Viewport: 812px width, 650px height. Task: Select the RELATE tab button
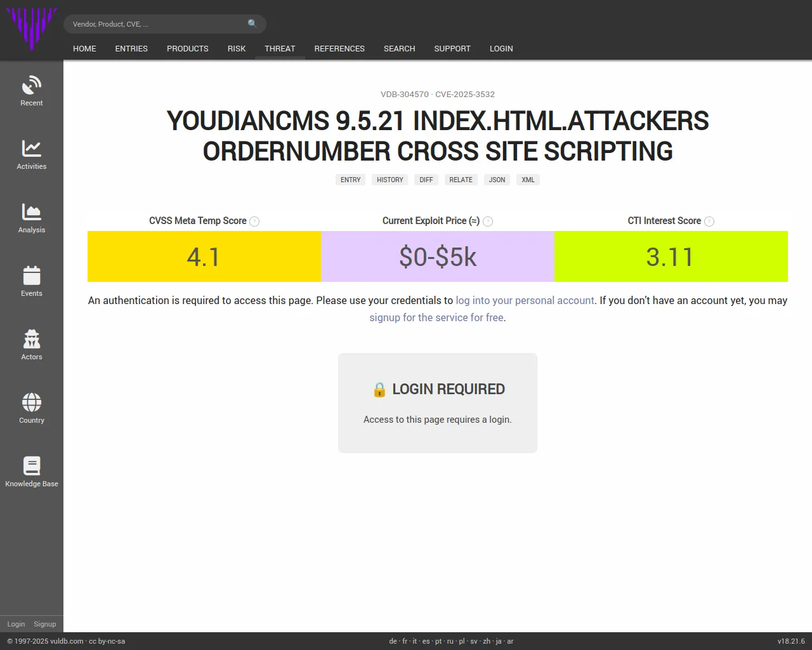[461, 180]
